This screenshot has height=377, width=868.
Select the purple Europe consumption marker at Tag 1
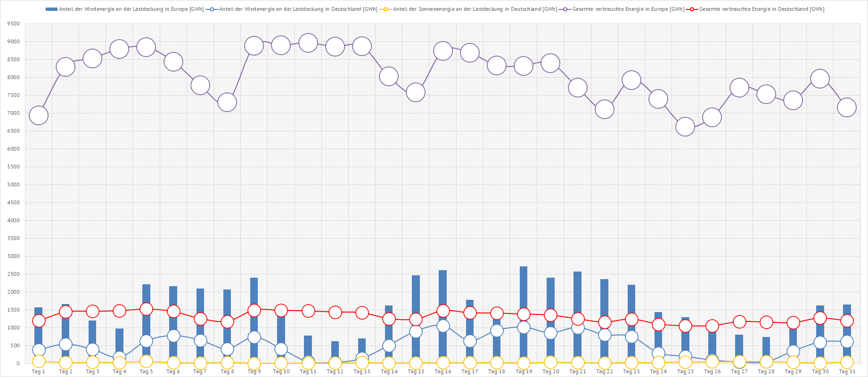pyautogui.click(x=39, y=115)
